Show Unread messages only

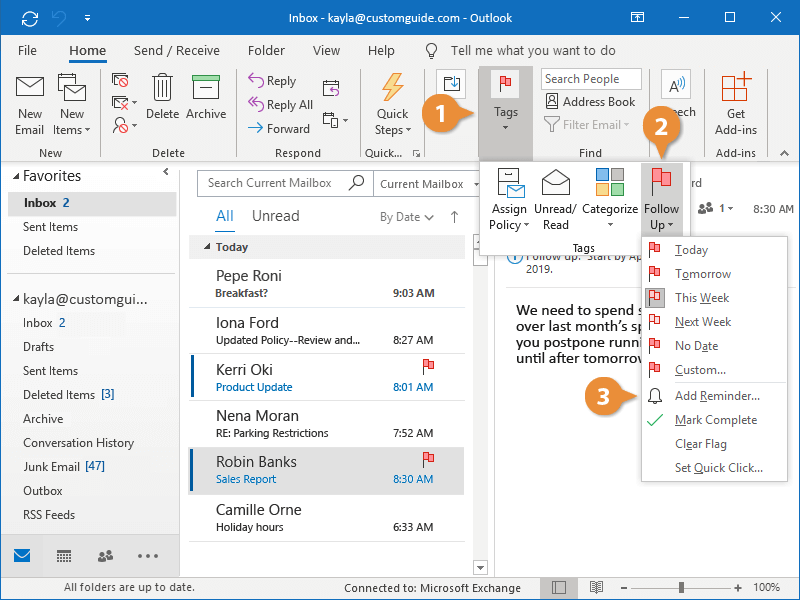276,216
